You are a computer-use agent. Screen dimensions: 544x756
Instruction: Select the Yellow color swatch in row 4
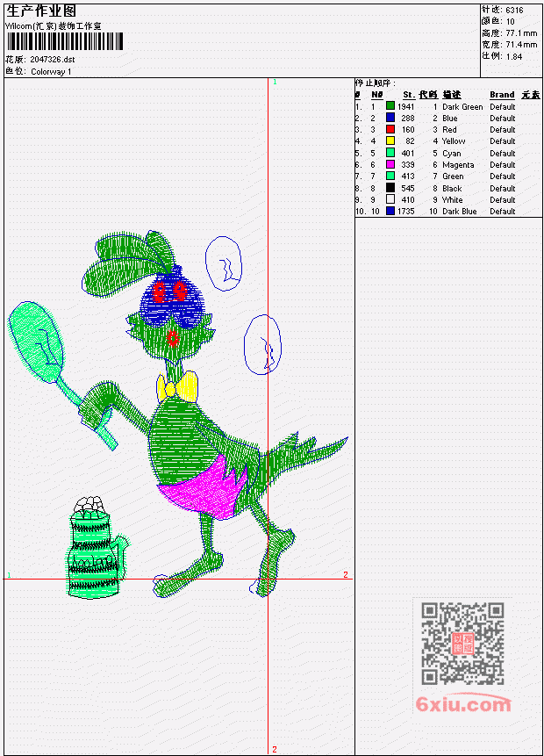coord(390,140)
